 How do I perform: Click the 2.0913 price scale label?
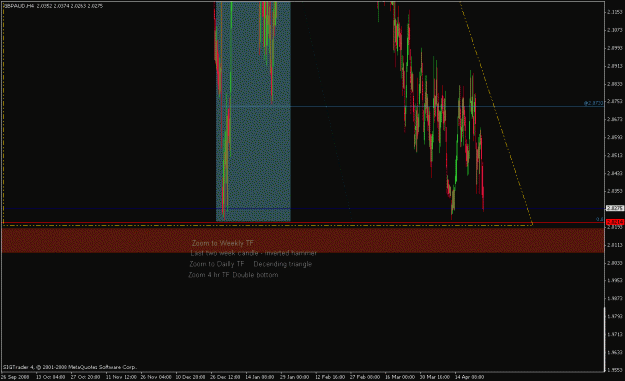pos(615,66)
